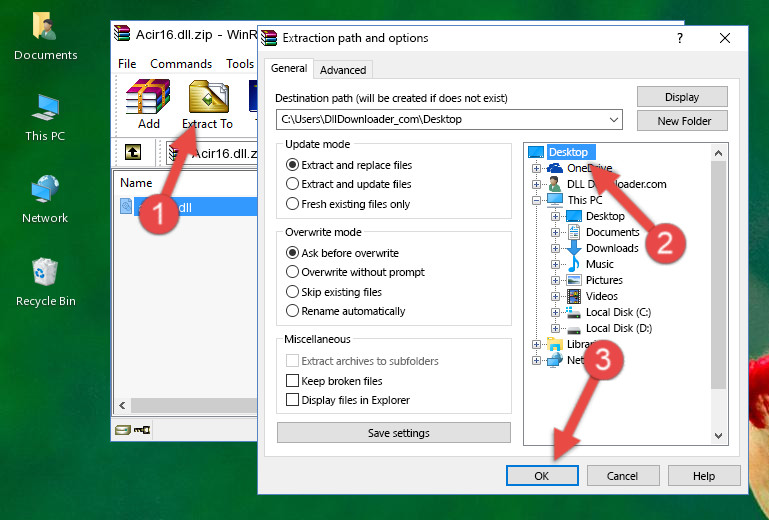Screen dimensions: 769x520
Task: Expand the Local Disk (C:) tree node
Action: pos(555,312)
